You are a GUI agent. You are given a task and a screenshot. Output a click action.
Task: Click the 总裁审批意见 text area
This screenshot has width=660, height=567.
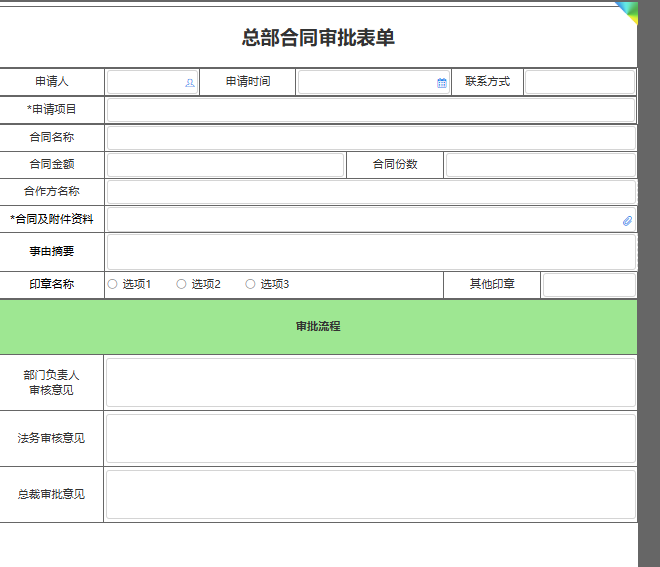[x=371, y=495]
